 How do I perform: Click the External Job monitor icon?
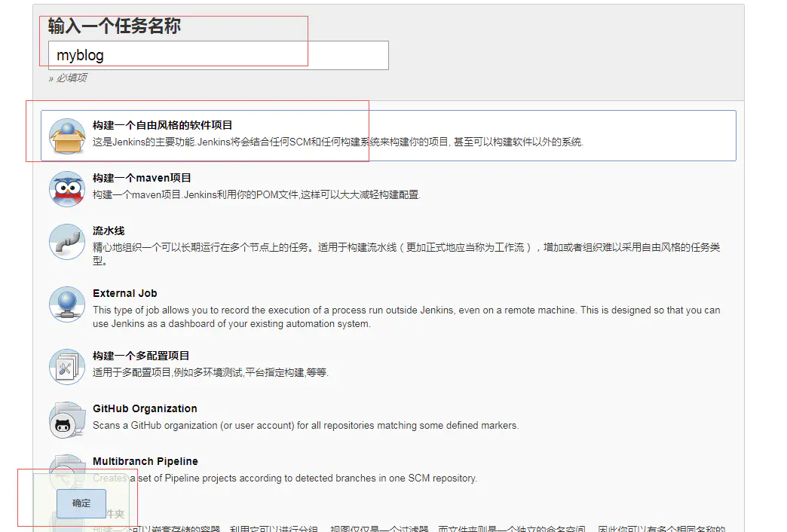[x=67, y=304]
